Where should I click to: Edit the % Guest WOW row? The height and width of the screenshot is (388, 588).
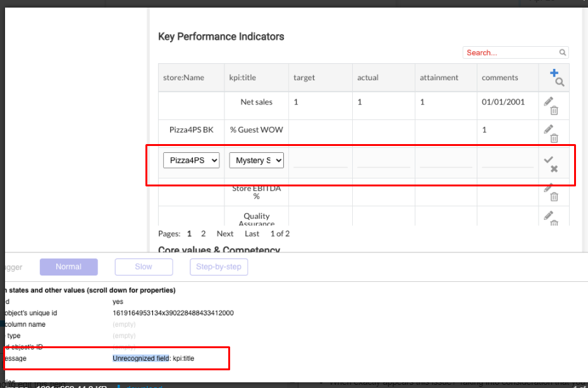click(x=548, y=129)
